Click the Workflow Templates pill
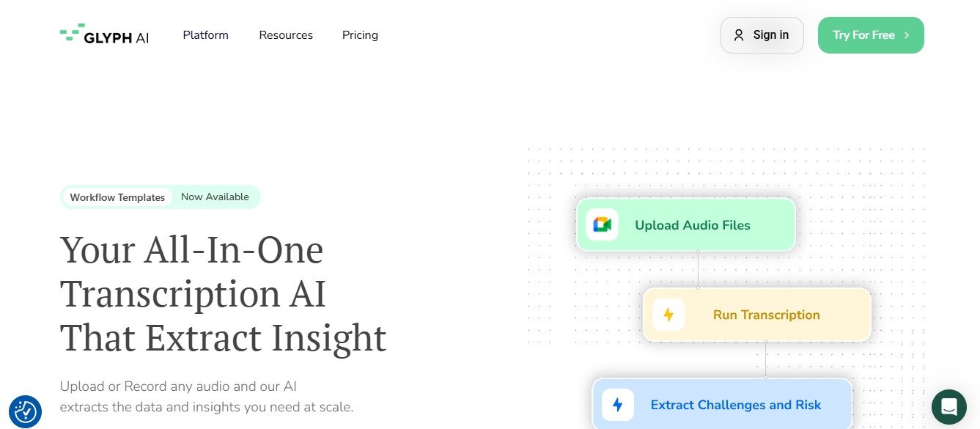The height and width of the screenshot is (429, 980). click(x=117, y=197)
